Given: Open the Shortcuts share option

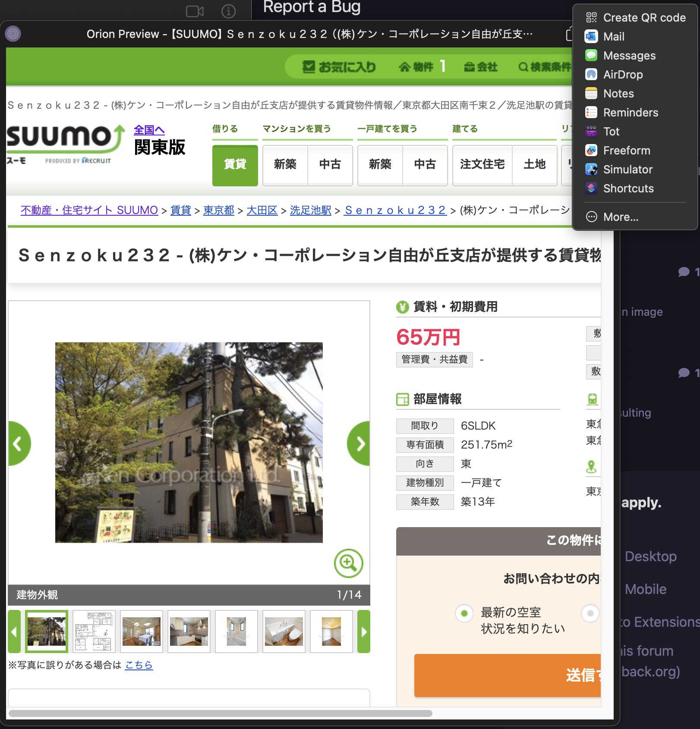Looking at the screenshot, I should coord(591,189).
